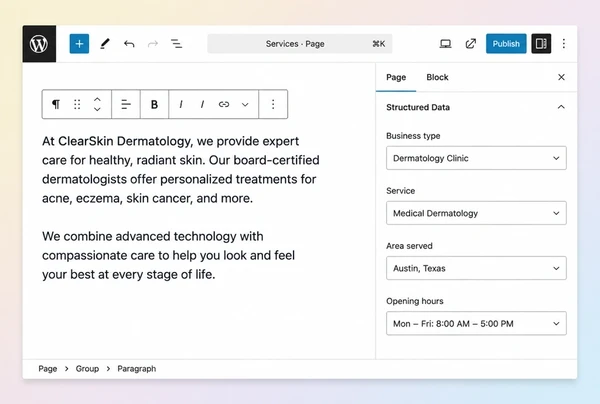Screen dimensions: 600x404
Task: Click second italic slash icon
Action: pos(202,104)
